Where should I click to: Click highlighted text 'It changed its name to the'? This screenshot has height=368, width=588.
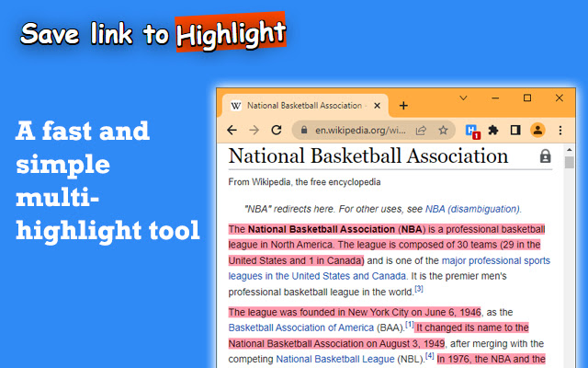click(472, 328)
